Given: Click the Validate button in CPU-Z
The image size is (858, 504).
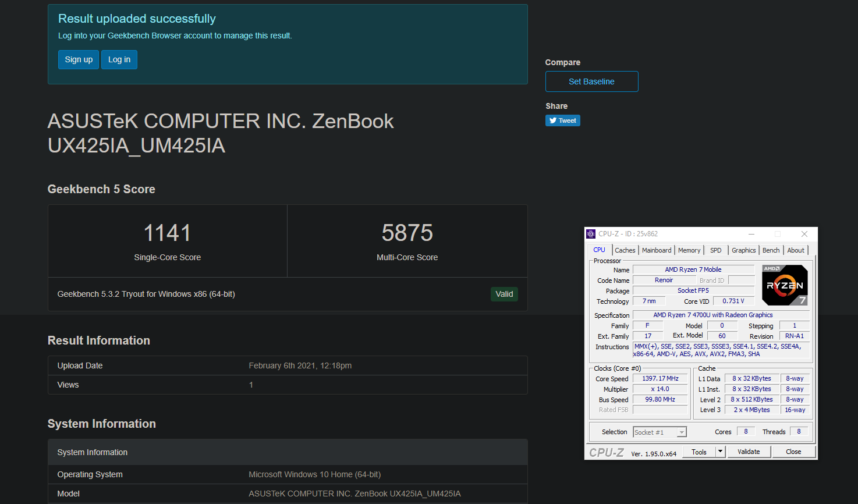Looking at the screenshot, I should click(749, 452).
